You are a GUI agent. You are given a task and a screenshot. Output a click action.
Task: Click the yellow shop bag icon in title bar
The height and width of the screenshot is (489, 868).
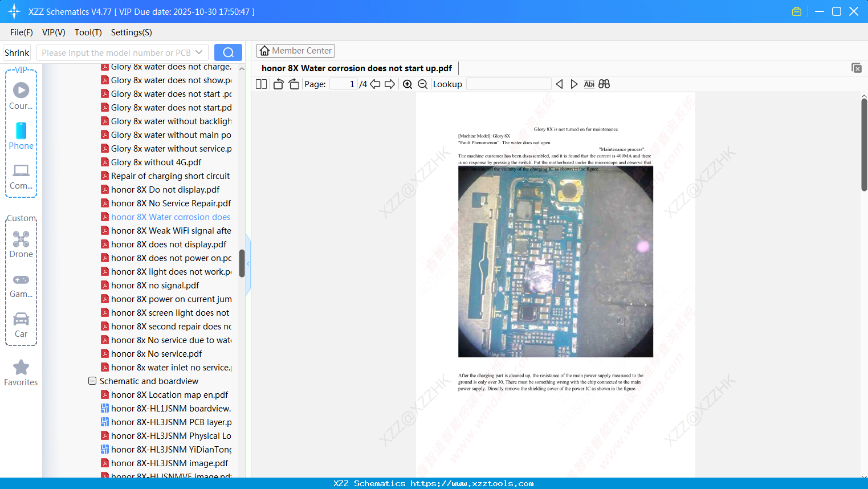(x=797, y=11)
